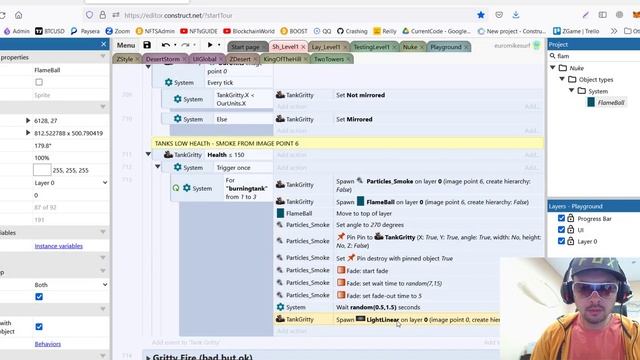Toggle visibility of UI layer

click(x=561, y=230)
